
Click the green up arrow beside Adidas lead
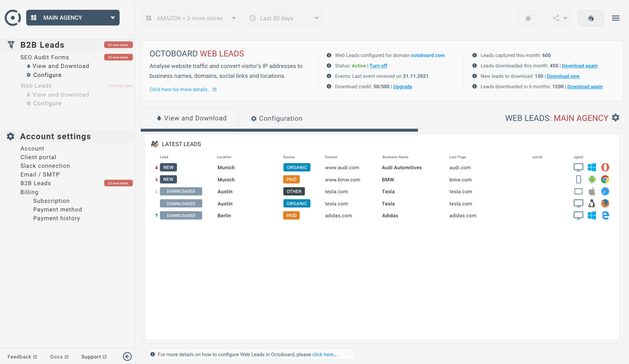[x=156, y=215]
